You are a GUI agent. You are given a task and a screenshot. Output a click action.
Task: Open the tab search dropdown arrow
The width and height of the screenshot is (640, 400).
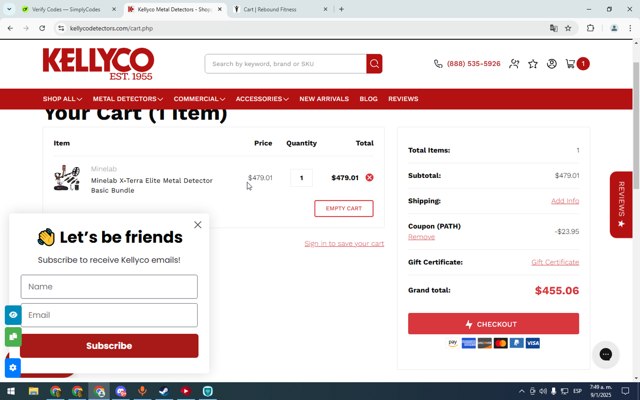(x=9, y=9)
